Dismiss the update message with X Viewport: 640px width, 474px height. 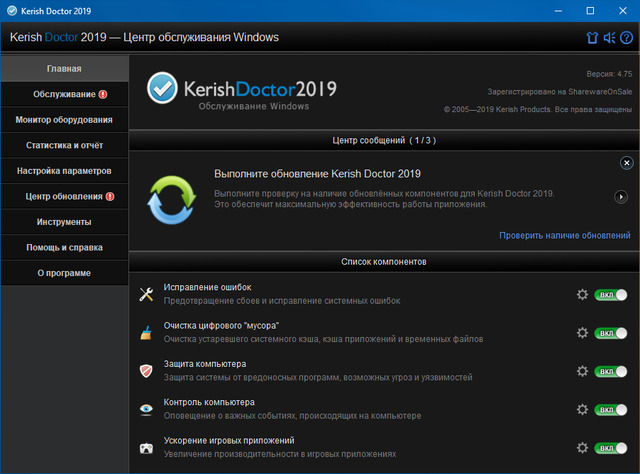tap(626, 162)
